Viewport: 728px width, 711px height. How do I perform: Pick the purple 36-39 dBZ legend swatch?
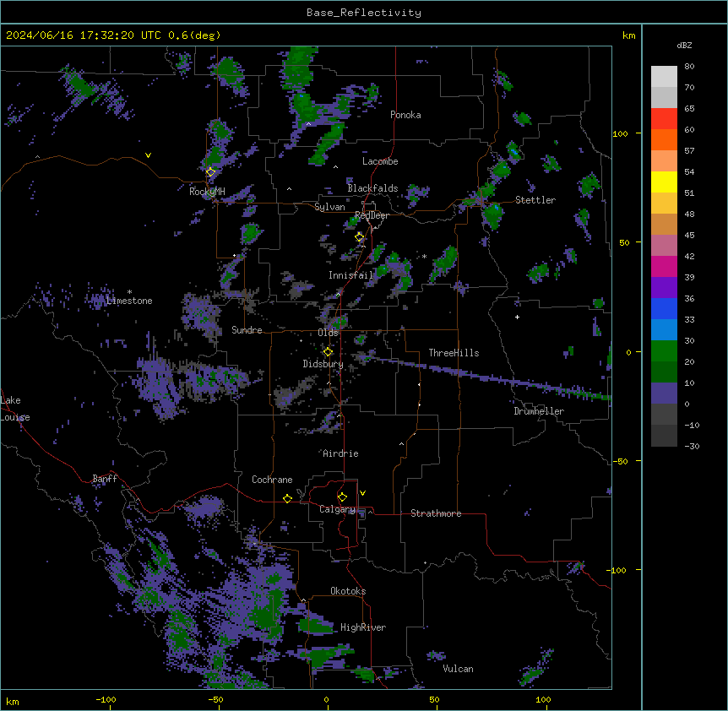pos(664,288)
